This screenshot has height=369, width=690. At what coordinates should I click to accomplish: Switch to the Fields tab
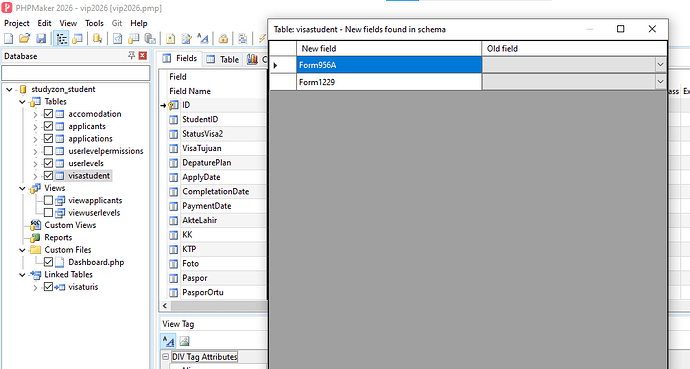point(180,58)
